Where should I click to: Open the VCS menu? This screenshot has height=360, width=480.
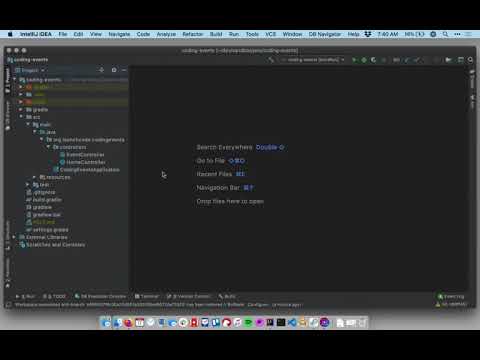[270, 34]
